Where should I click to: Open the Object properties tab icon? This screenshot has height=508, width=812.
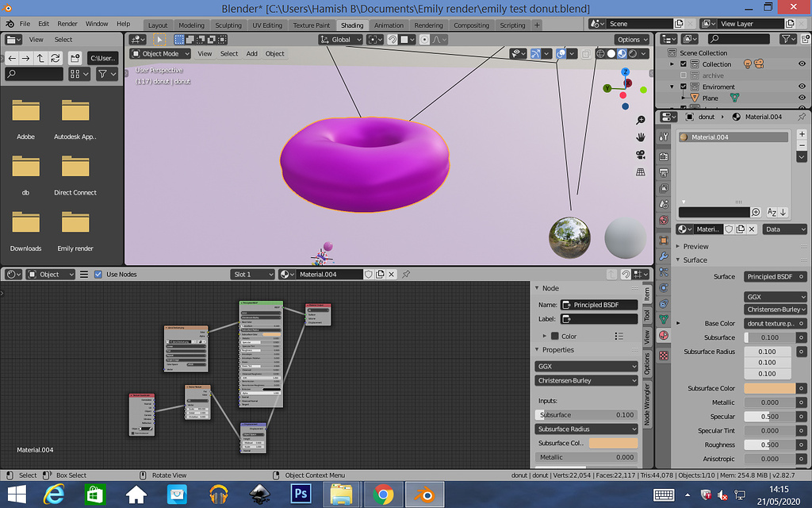click(664, 241)
